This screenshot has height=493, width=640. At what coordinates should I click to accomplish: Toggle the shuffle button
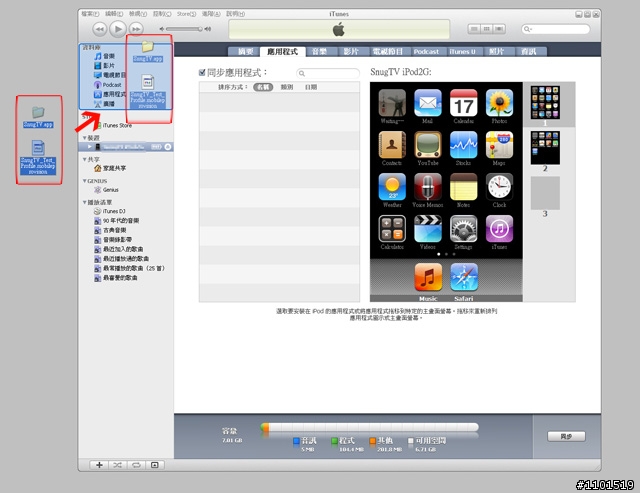[118, 465]
